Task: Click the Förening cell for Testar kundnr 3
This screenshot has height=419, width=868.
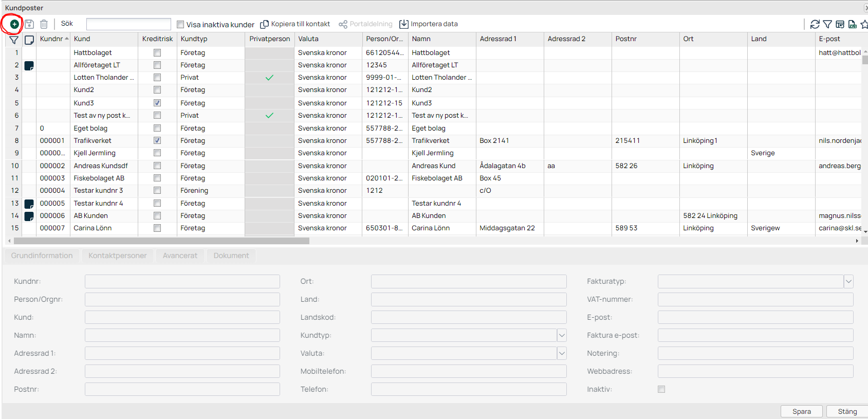Action: pos(211,190)
